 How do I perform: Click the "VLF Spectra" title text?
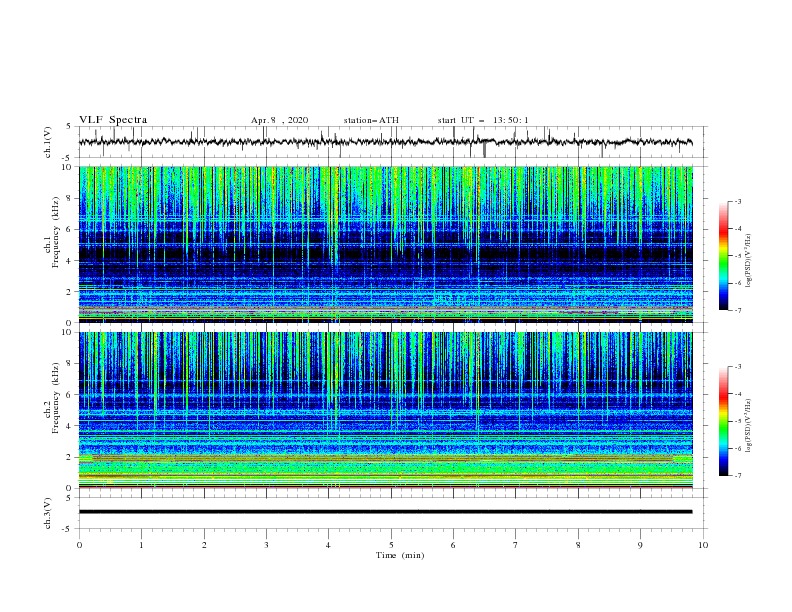point(113,120)
